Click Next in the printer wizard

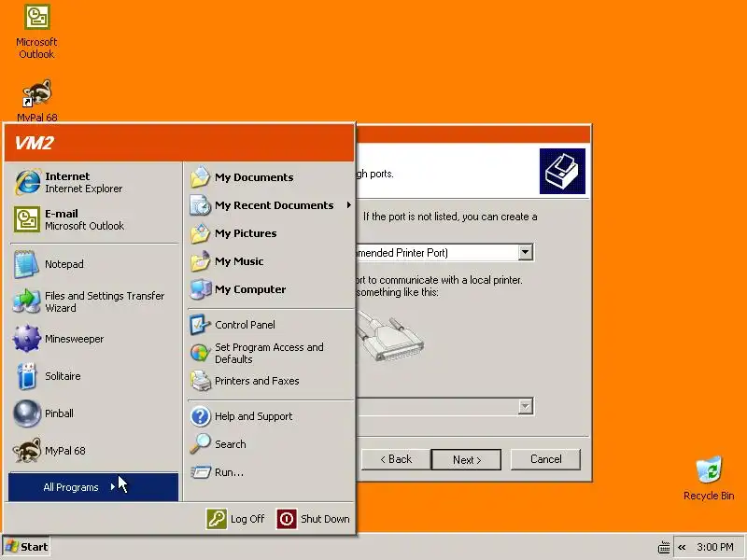coord(466,459)
